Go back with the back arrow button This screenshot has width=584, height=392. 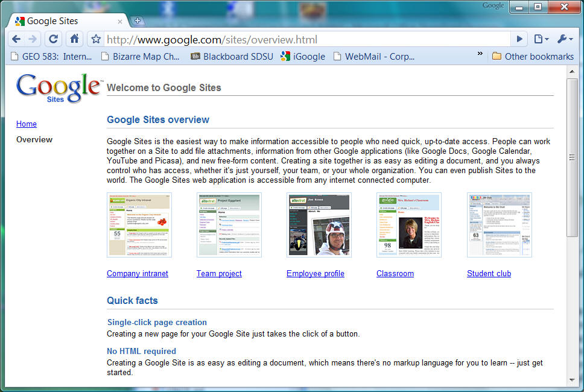[16, 39]
